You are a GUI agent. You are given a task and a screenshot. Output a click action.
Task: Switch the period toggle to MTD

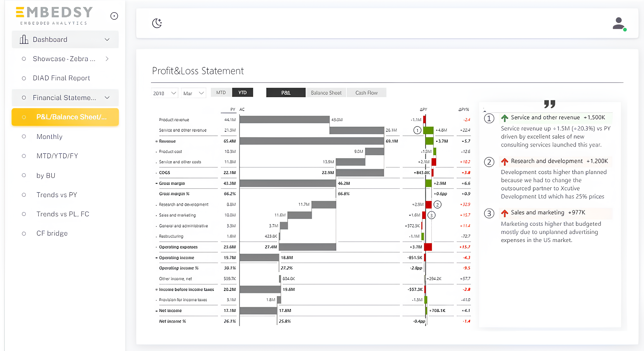click(x=221, y=92)
